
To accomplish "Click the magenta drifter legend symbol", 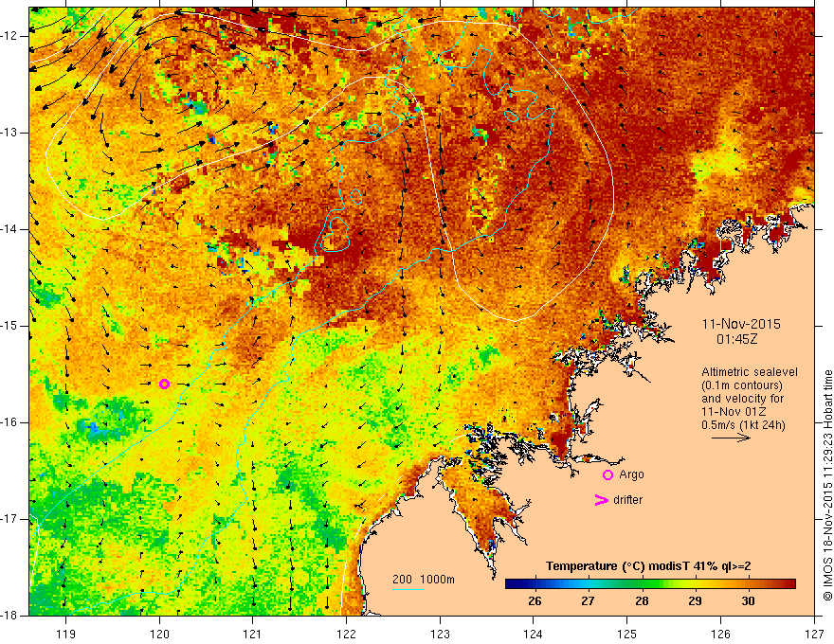I will (601, 500).
